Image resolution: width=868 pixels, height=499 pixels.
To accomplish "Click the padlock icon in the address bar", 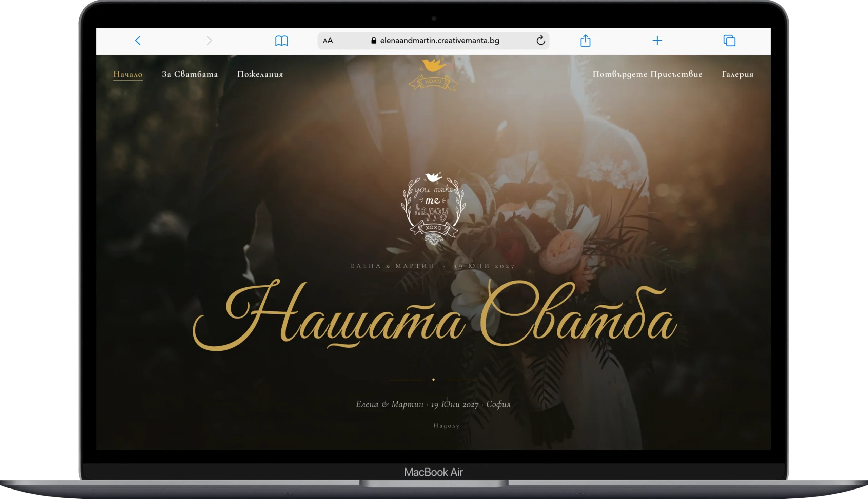I will pyautogui.click(x=373, y=40).
